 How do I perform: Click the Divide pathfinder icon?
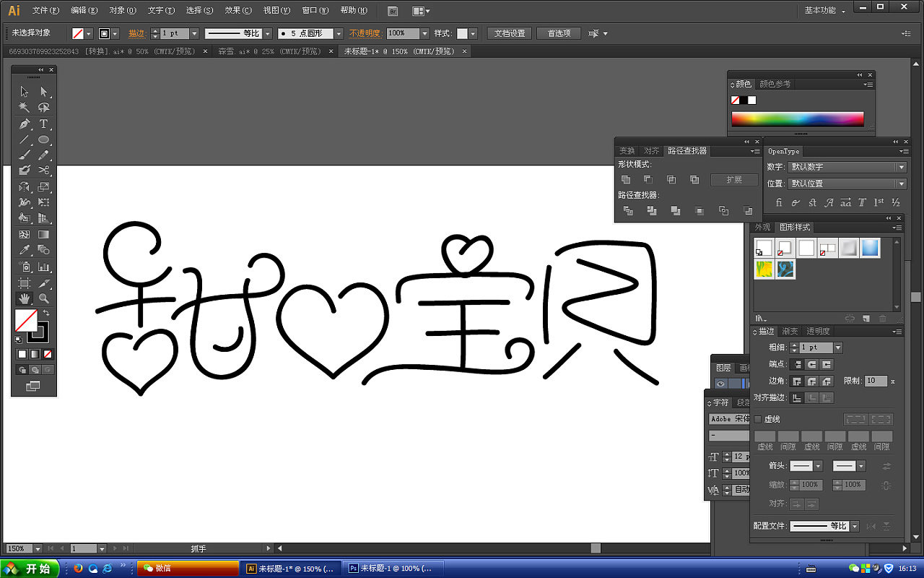628,210
